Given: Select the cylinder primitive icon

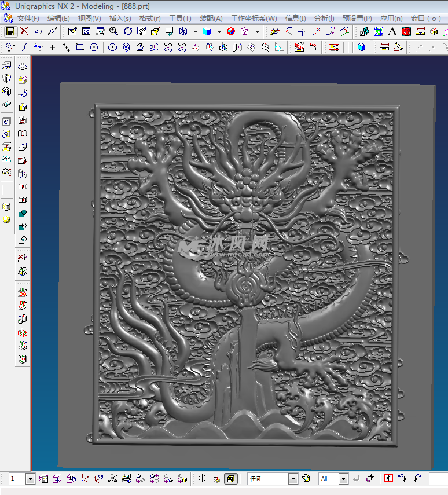Looking at the screenshot, I should coord(6,207).
